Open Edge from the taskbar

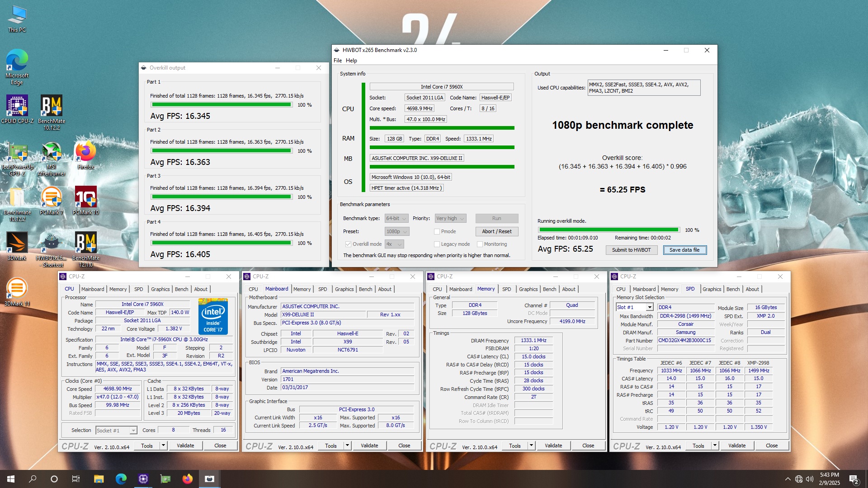pos(121,479)
